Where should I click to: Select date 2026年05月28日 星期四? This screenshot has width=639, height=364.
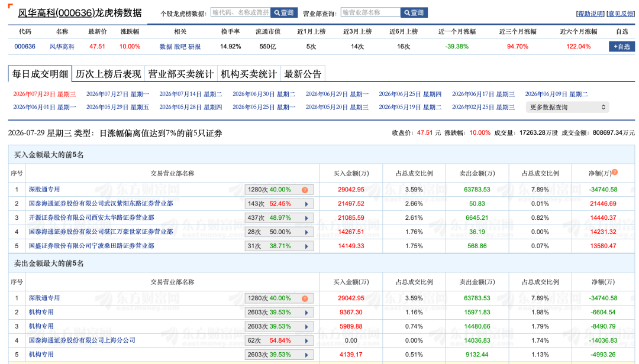pos(191,107)
